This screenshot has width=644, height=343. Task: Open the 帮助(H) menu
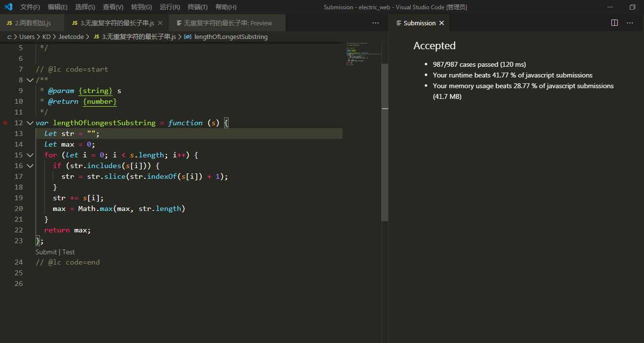click(226, 7)
